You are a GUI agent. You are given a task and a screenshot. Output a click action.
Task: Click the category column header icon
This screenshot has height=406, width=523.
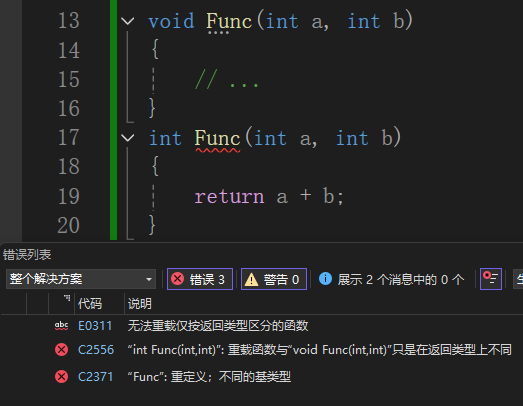coord(67,298)
